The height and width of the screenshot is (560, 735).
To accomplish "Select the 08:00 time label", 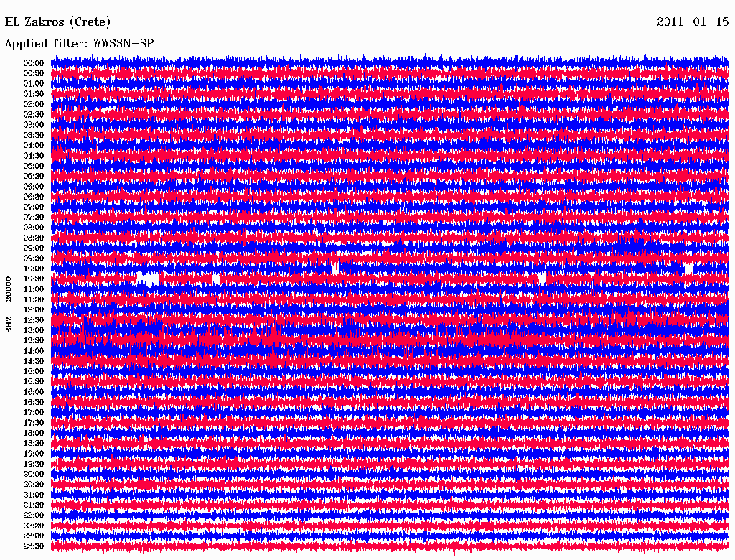I will click(34, 228).
